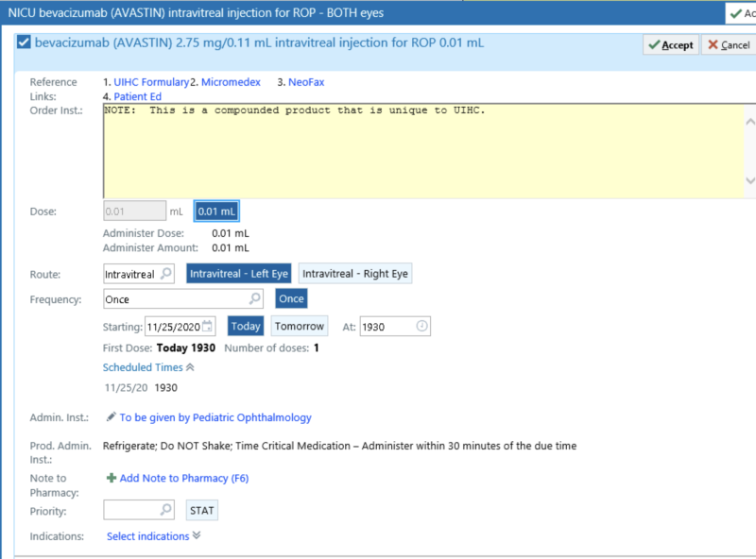The width and height of the screenshot is (756, 559).
Task: Click the Administer Dose 0.01 mL value
Action: (x=231, y=233)
